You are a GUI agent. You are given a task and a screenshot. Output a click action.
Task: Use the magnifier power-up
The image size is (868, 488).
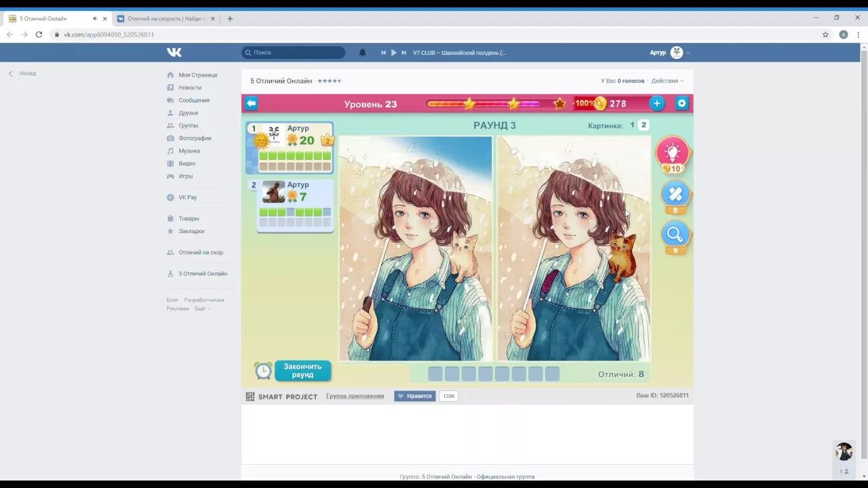(675, 236)
